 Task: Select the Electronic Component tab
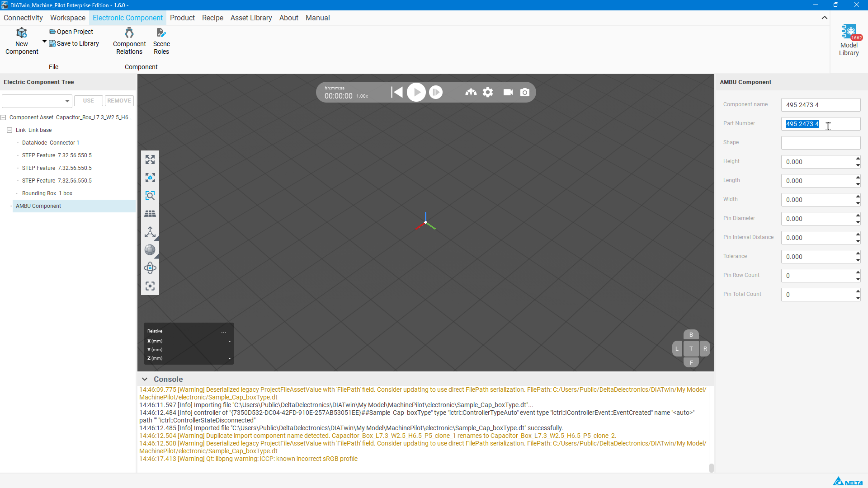tap(127, 18)
